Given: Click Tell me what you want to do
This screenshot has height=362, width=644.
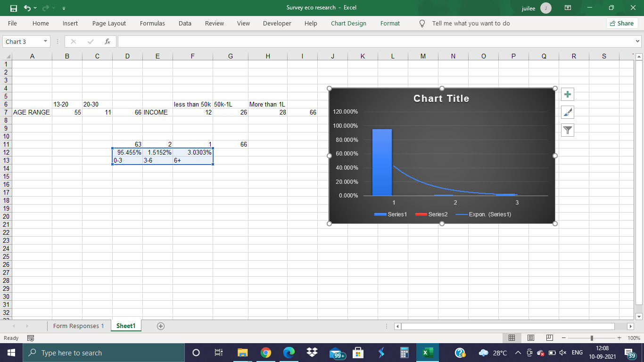Looking at the screenshot, I should [x=471, y=23].
